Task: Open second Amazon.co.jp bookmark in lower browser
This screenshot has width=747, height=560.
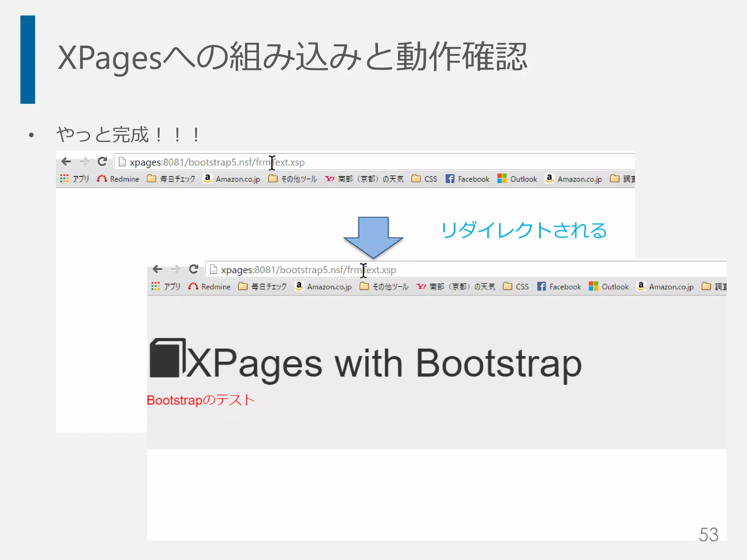Action: pos(665,286)
